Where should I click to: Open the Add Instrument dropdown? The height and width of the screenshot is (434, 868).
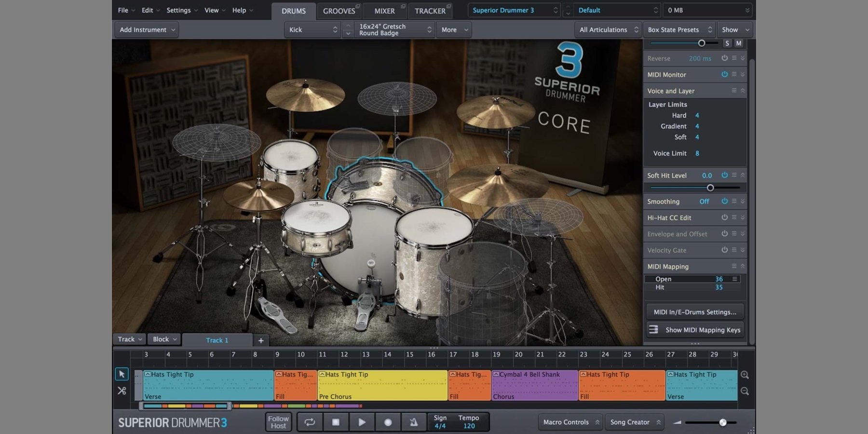pos(147,30)
